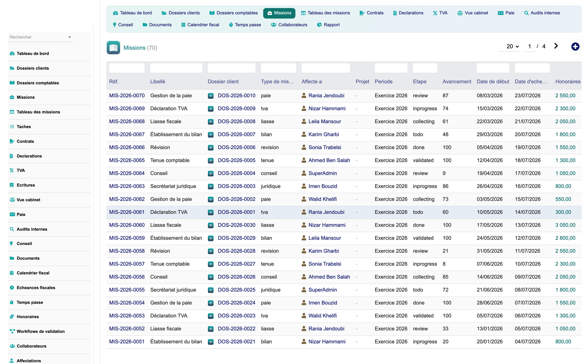Open dossier DOS-2026-0030 link
The image size is (588, 364).
[x=237, y=225]
